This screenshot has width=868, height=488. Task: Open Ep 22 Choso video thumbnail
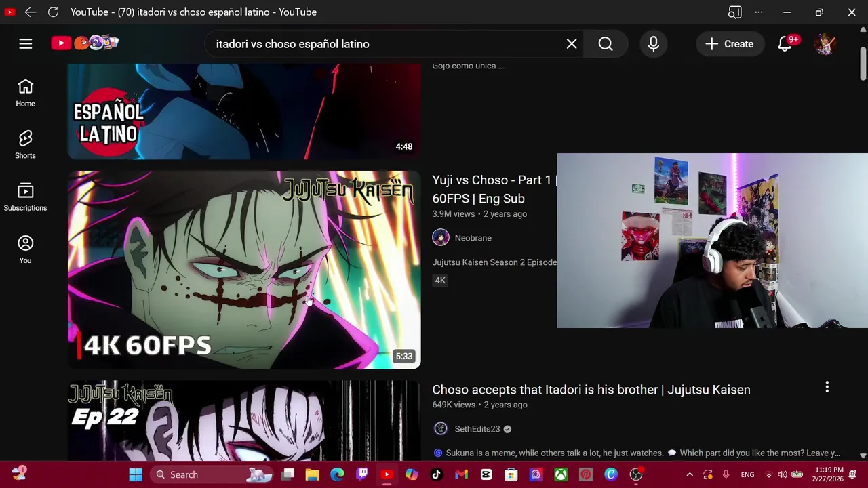click(x=244, y=421)
